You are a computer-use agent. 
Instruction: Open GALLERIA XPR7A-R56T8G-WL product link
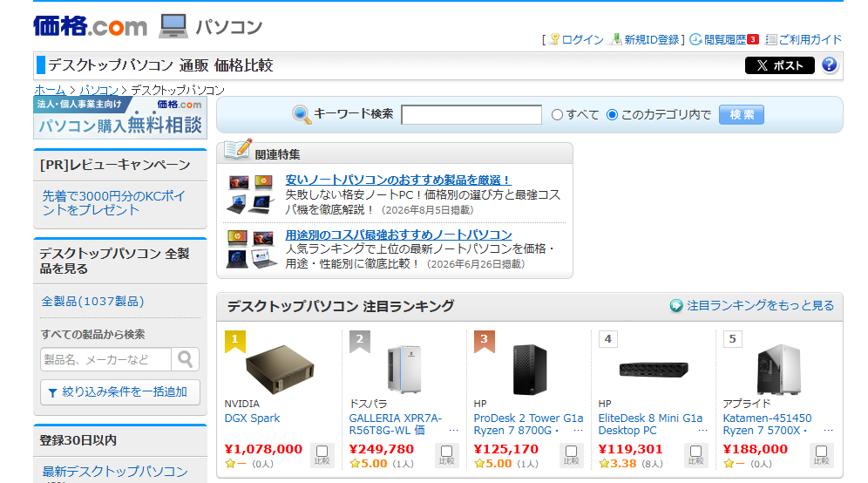click(396, 425)
